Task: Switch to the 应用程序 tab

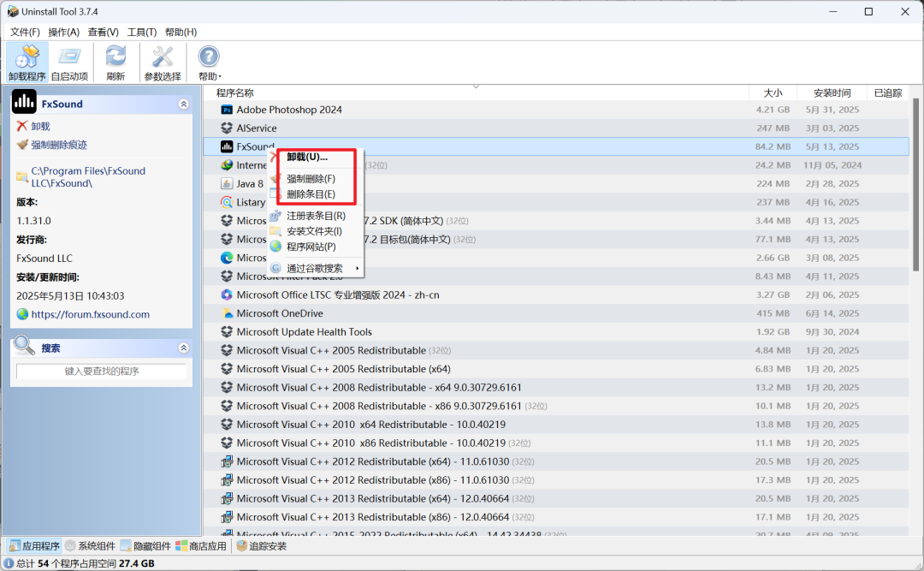Action: click(x=34, y=546)
